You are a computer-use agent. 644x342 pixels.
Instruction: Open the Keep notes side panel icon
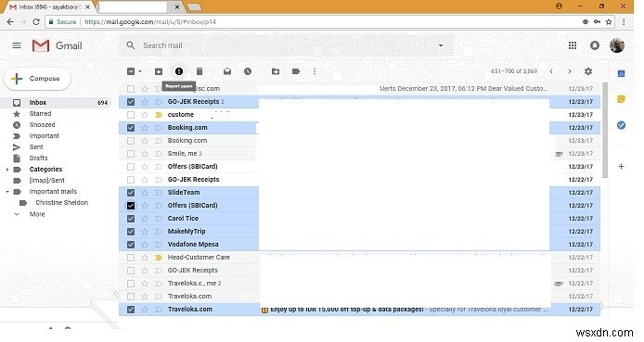click(622, 99)
